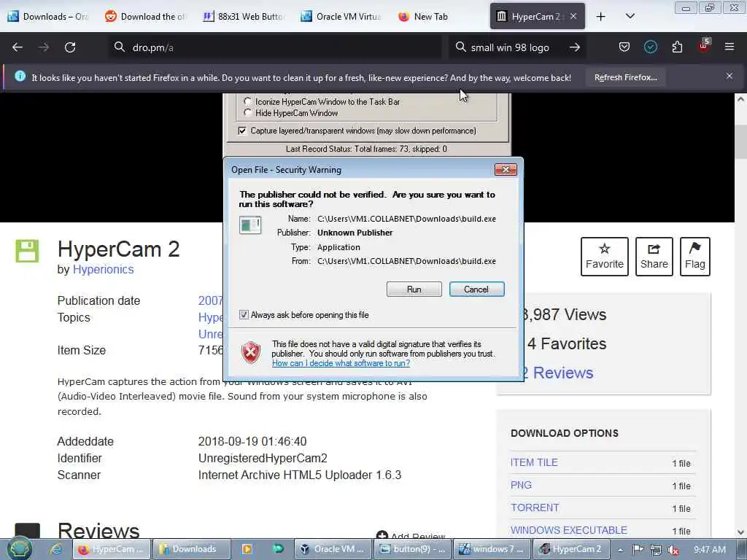Click the URL bar showing dro.pm/a
This screenshot has height=560, width=747.
coord(276,47)
